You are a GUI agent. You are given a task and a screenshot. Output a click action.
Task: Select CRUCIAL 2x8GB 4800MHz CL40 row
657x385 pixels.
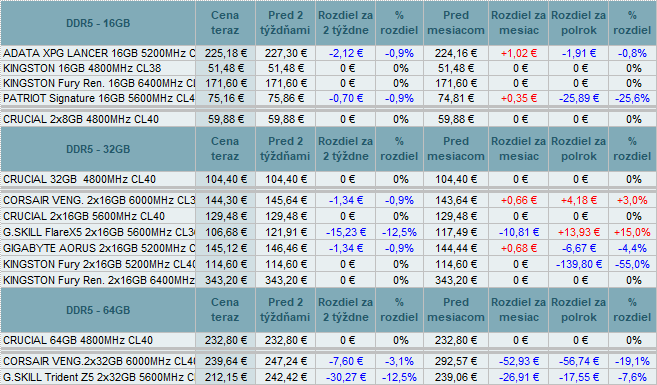(328, 119)
